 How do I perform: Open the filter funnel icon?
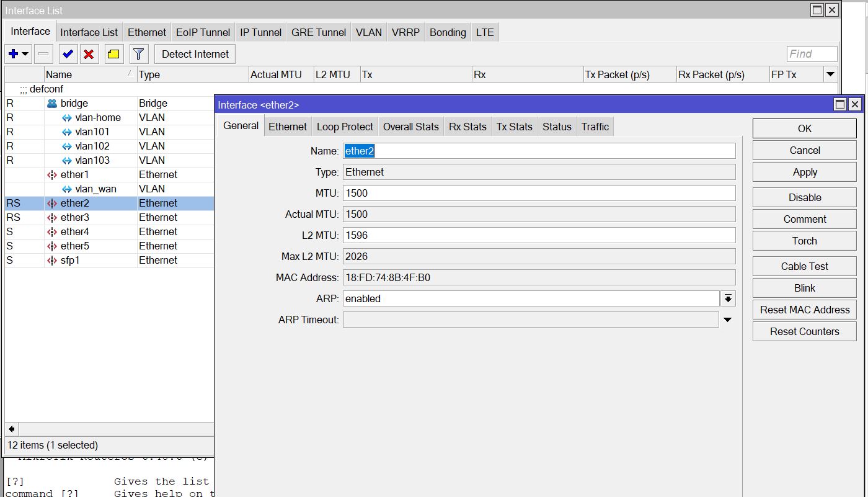click(x=139, y=54)
